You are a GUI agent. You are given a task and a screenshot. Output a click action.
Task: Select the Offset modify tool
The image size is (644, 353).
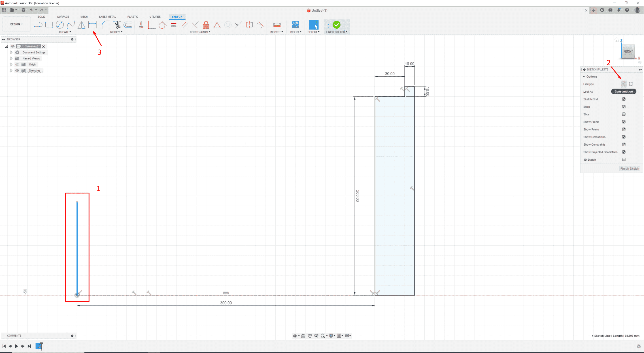[128, 25]
